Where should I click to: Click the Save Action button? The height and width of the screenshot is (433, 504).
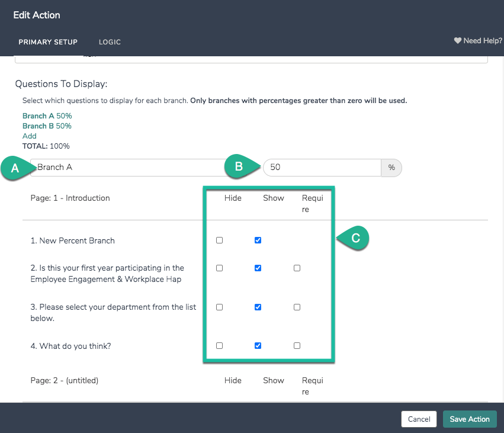[470, 419]
